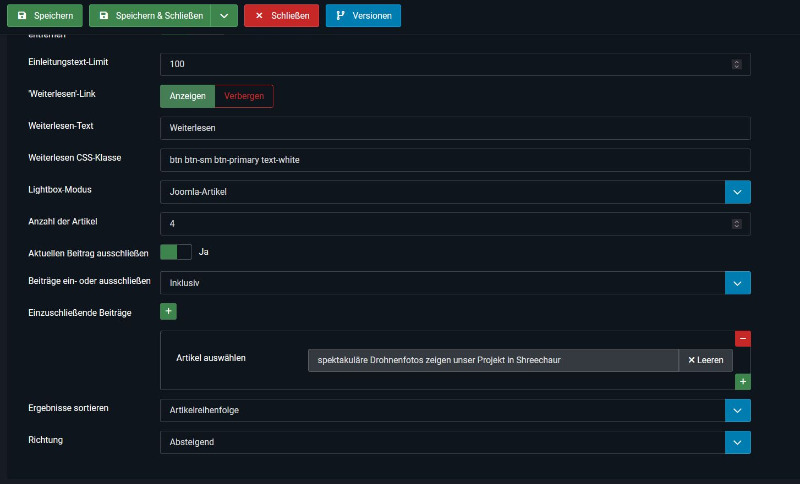Viewport: 800px width, 484px height.
Task: Click Speichern & Schließen button
Action: click(x=151, y=16)
